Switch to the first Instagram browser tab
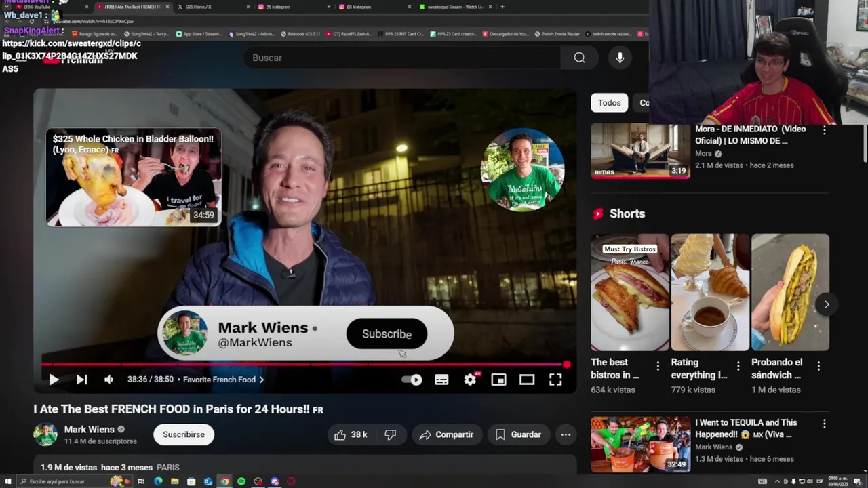The height and width of the screenshot is (488, 868). tap(294, 7)
